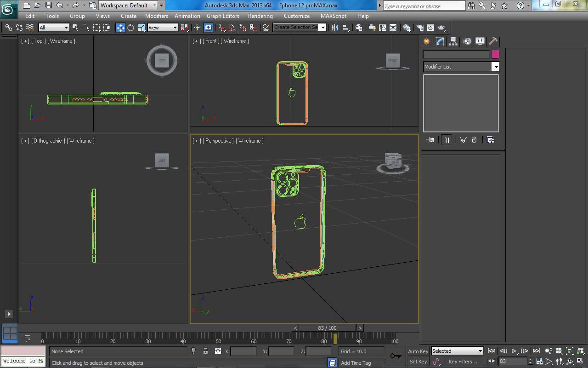
Task: Click the 83 / 100 time slider
Action: (x=327, y=328)
